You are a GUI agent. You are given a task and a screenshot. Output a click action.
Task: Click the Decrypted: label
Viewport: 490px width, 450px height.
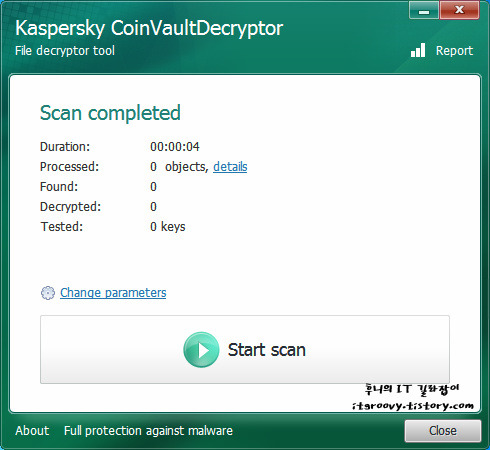pos(70,207)
